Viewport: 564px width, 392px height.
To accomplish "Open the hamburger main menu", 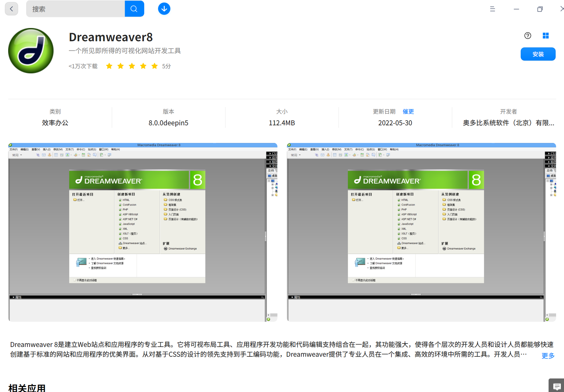I will pyautogui.click(x=493, y=9).
